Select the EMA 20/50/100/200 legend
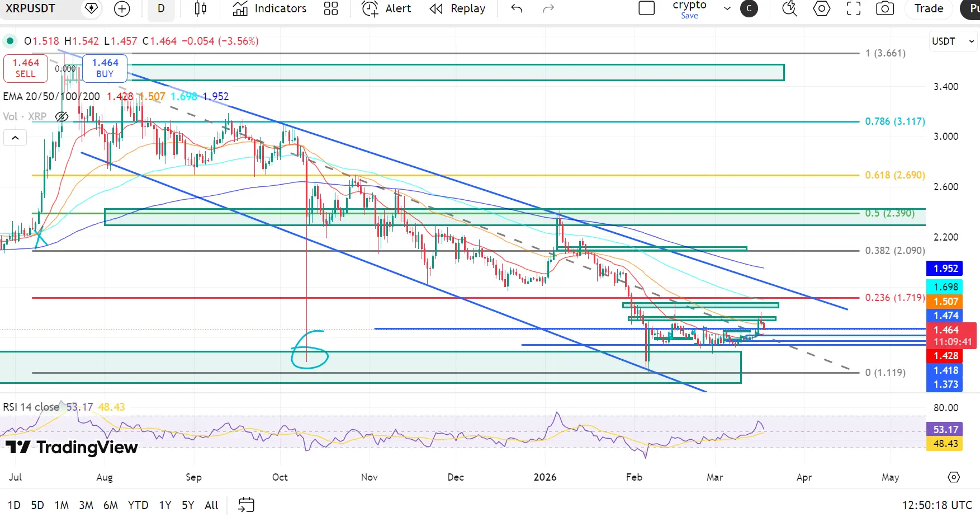The width and height of the screenshot is (980, 517). tap(51, 96)
